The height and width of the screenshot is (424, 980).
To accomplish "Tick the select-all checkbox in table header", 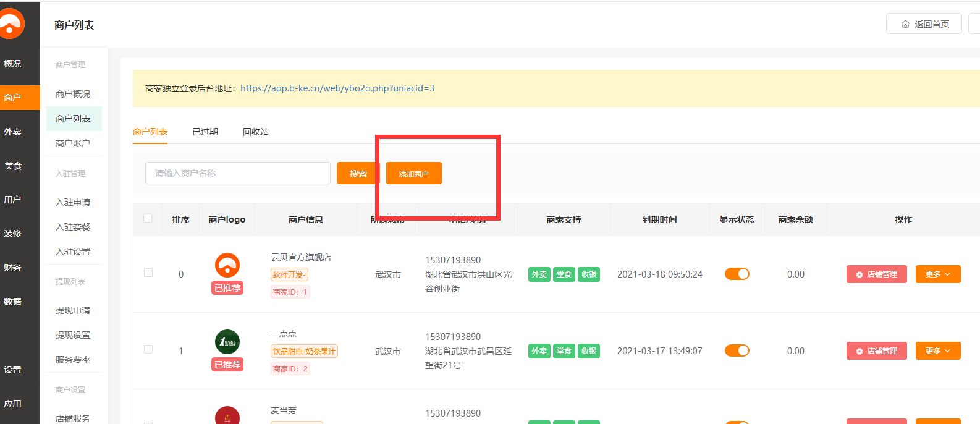I will 148,218.
